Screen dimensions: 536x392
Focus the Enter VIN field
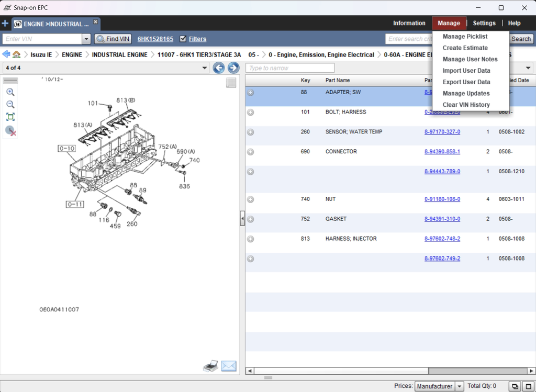point(42,39)
